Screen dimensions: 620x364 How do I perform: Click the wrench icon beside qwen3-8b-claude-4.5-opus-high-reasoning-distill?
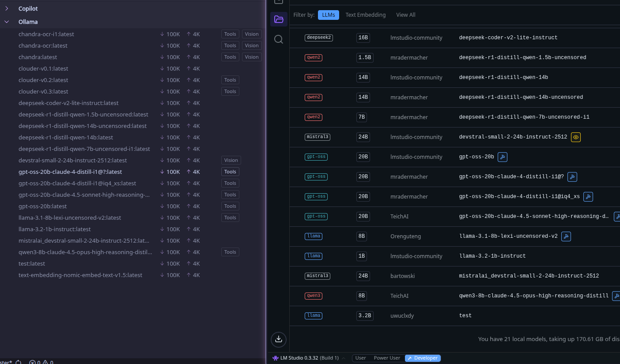coord(616,296)
